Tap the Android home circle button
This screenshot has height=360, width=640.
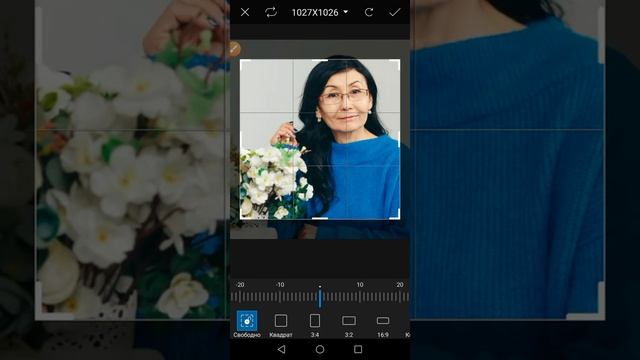[x=320, y=349]
